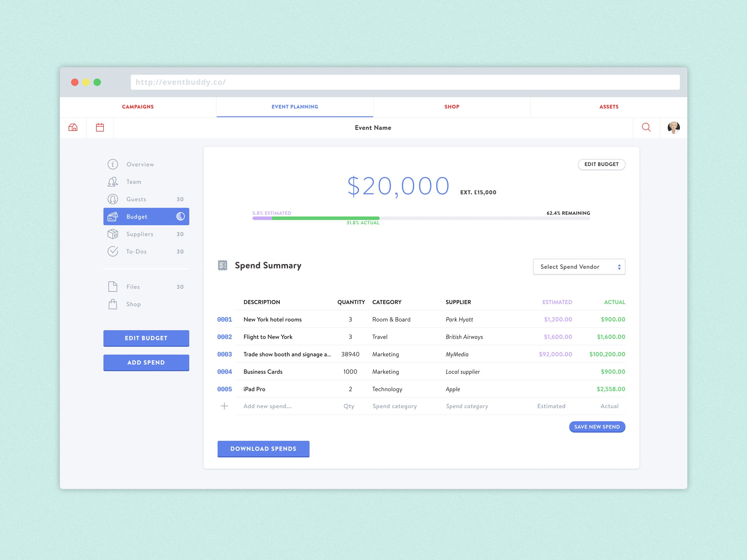Open the Shop navigation tab
Image resolution: width=747 pixels, height=560 pixels.
point(451,106)
